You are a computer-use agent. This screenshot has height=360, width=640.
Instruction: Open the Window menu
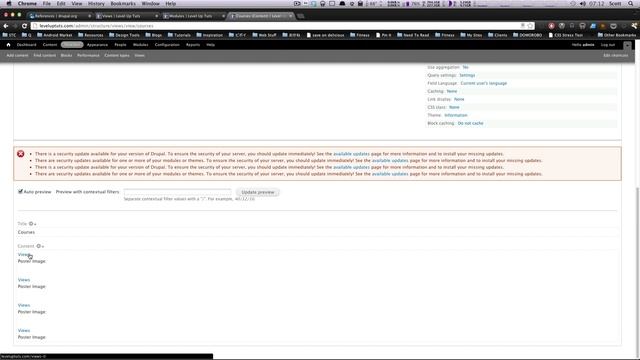tap(150, 4)
